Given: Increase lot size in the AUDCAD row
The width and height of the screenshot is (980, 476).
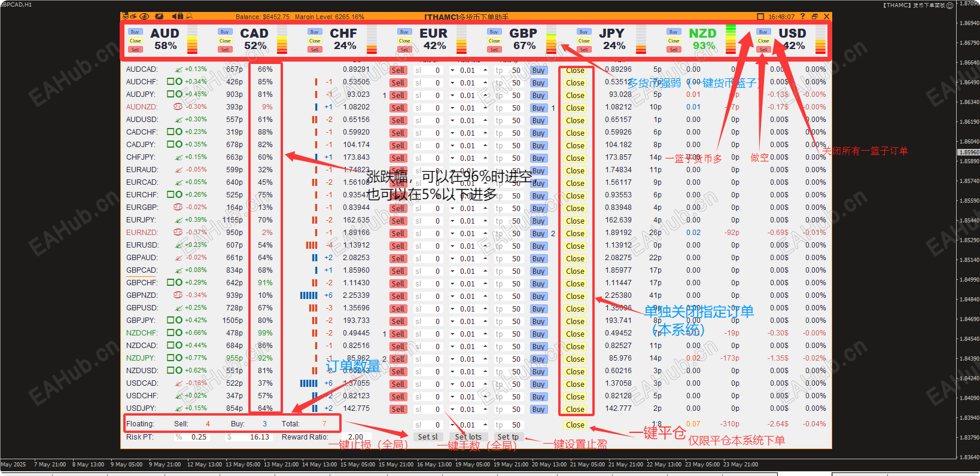Looking at the screenshot, I should coord(485,71).
